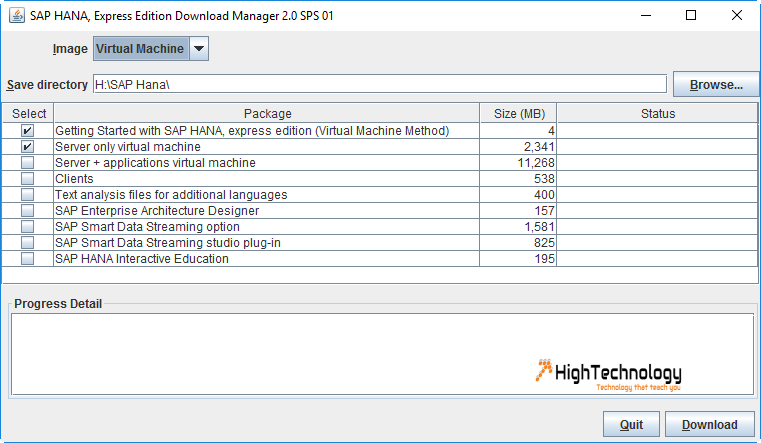
Task: Select 'Getting Started with SAP HANA' package text
Action: click(x=252, y=131)
